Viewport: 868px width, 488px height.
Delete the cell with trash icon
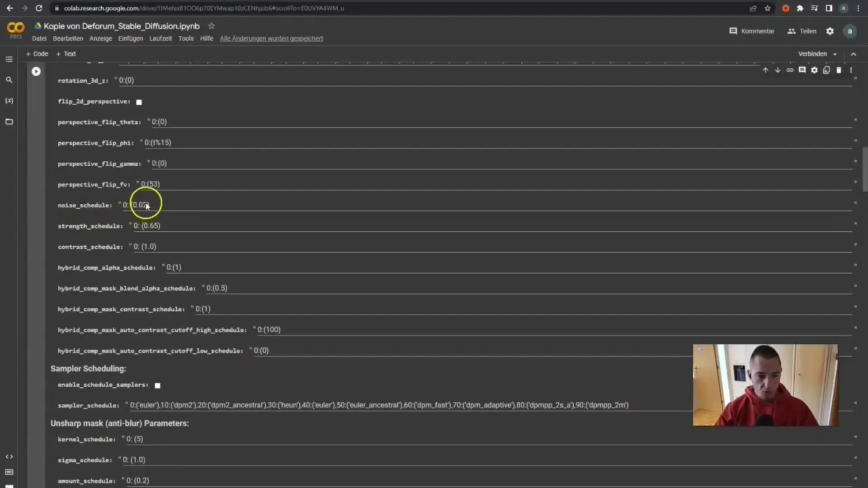[x=839, y=70]
